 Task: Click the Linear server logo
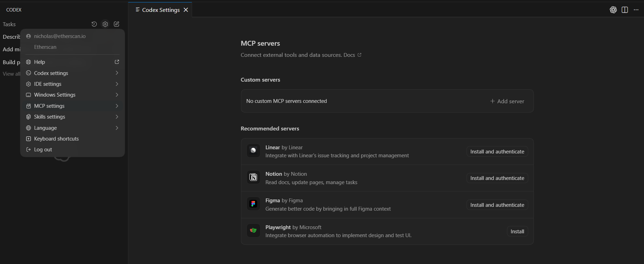coord(253,151)
